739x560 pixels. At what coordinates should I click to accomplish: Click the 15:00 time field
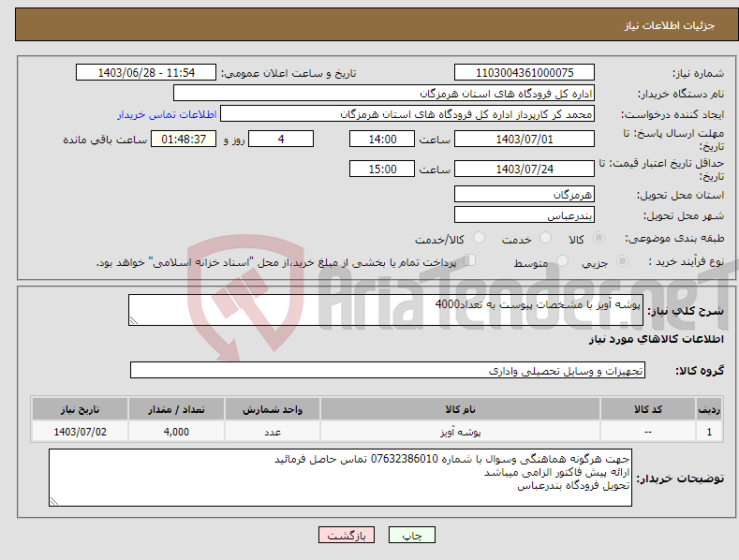[382, 169]
